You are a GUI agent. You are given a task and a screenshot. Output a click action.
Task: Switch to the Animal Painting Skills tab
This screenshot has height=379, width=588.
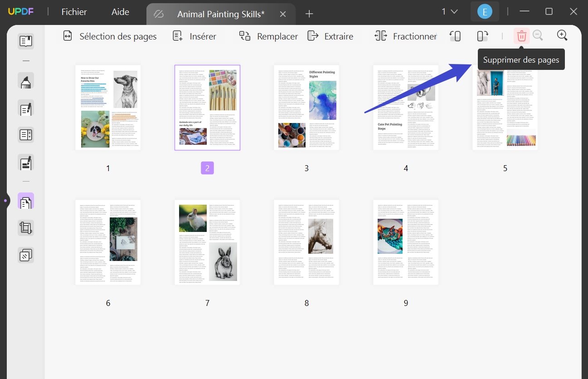tap(220, 14)
